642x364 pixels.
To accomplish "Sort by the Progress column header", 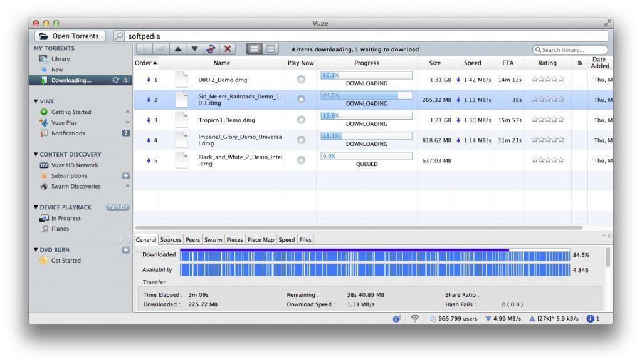I will point(367,63).
